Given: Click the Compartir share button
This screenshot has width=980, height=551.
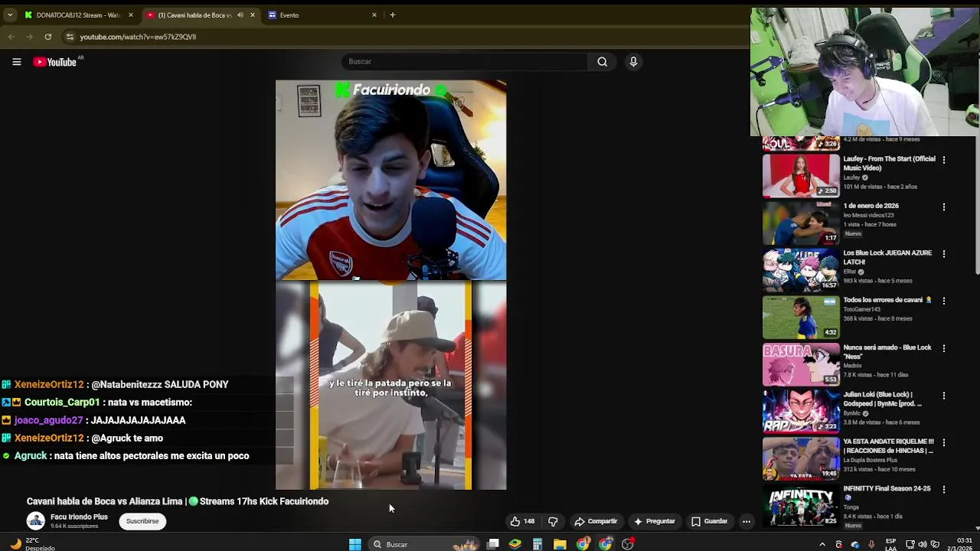Looking at the screenshot, I should (596, 521).
